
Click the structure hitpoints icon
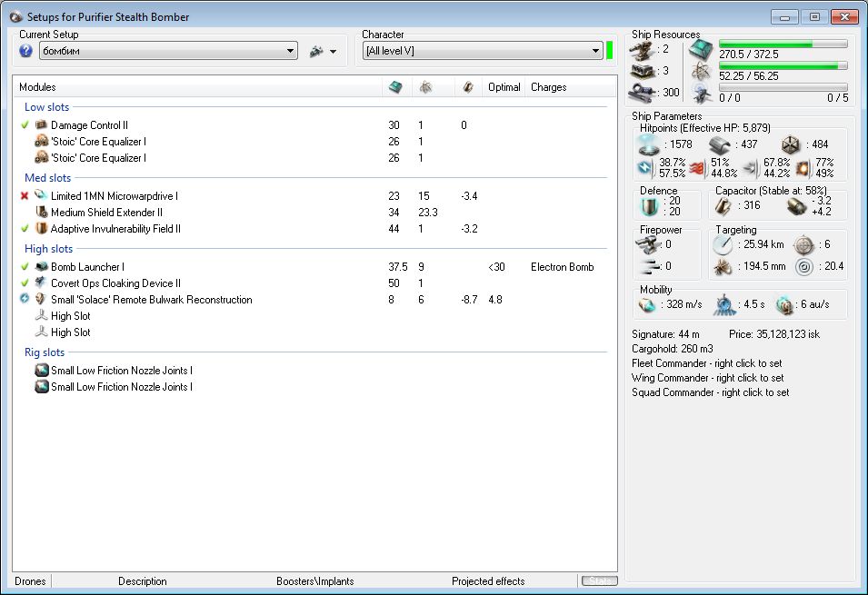(x=791, y=145)
